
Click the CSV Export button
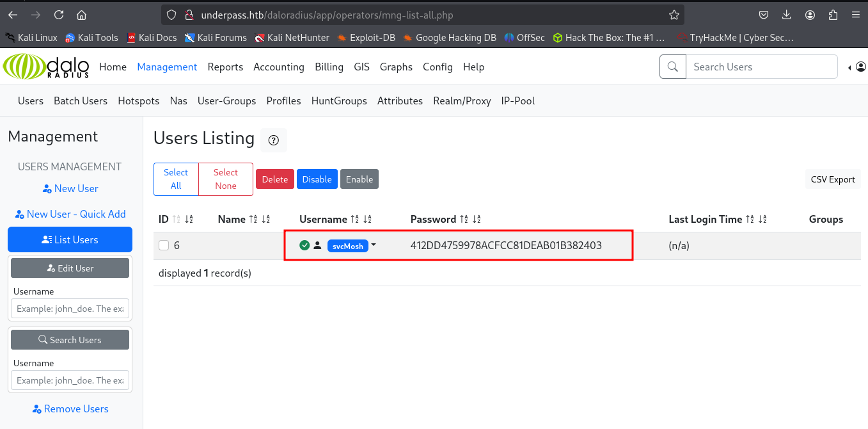832,179
